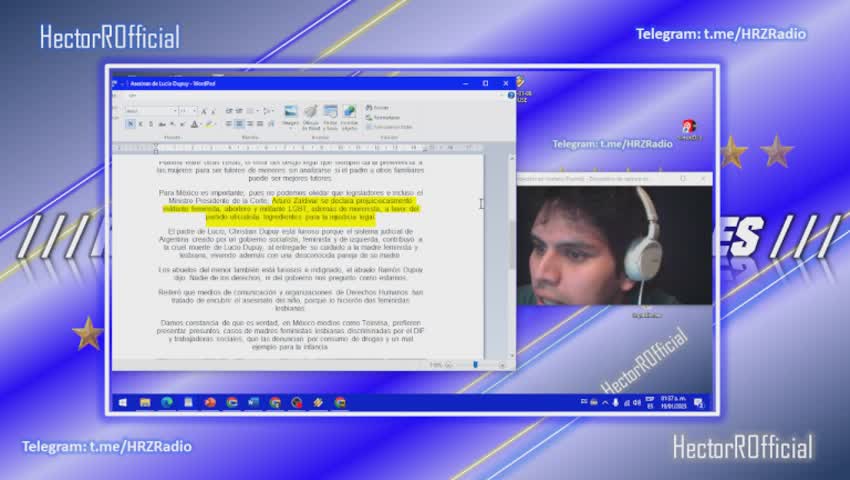Start a bulleted list

pyautogui.click(x=249, y=111)
